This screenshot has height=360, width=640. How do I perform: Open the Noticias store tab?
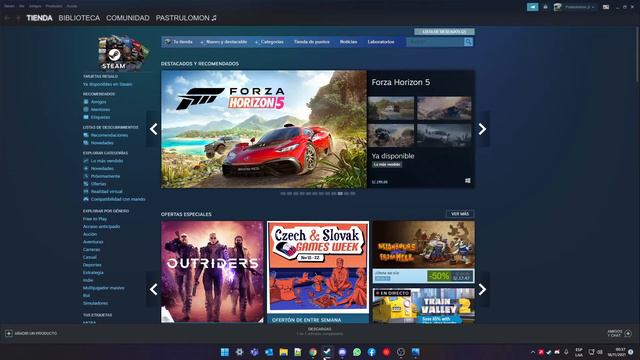pos(349,42)
